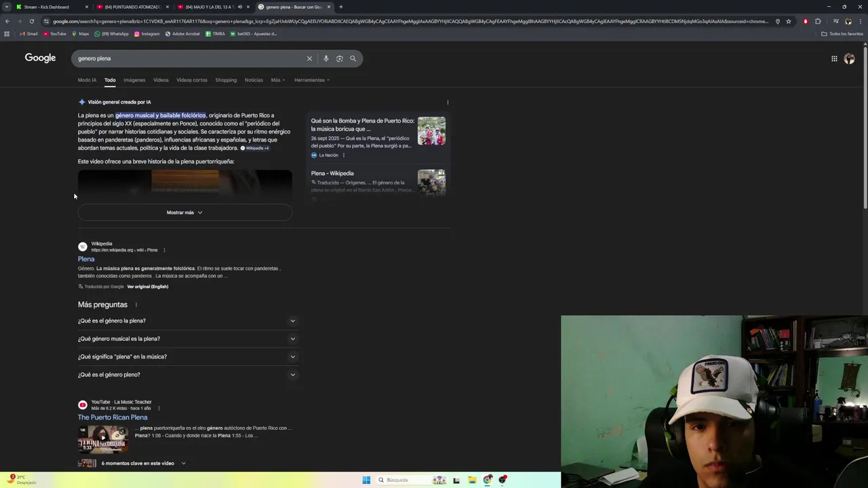Switch to the PUNTUANDO ATOMIZADO browser tab

tap(132, 7)
